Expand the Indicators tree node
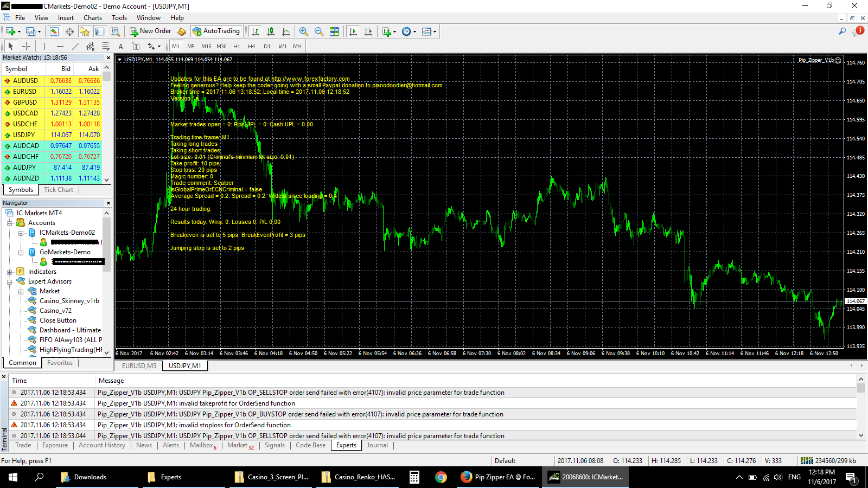This screenshot has height=488, width=868. (10, 272)
